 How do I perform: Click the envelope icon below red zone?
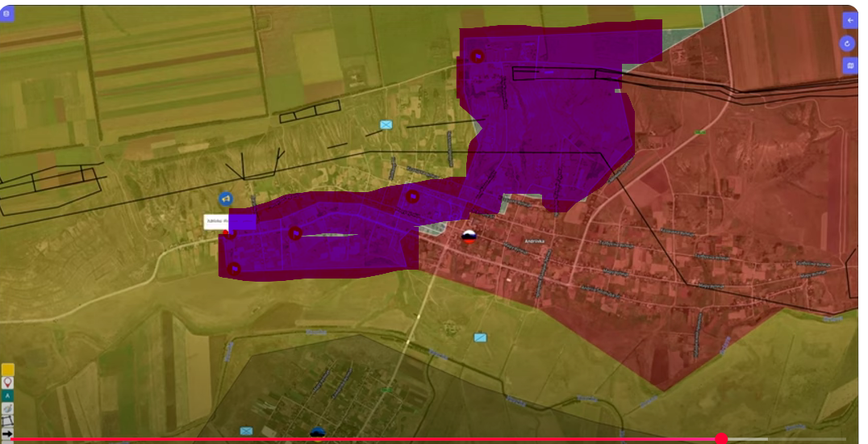click(x=481, y=337)
